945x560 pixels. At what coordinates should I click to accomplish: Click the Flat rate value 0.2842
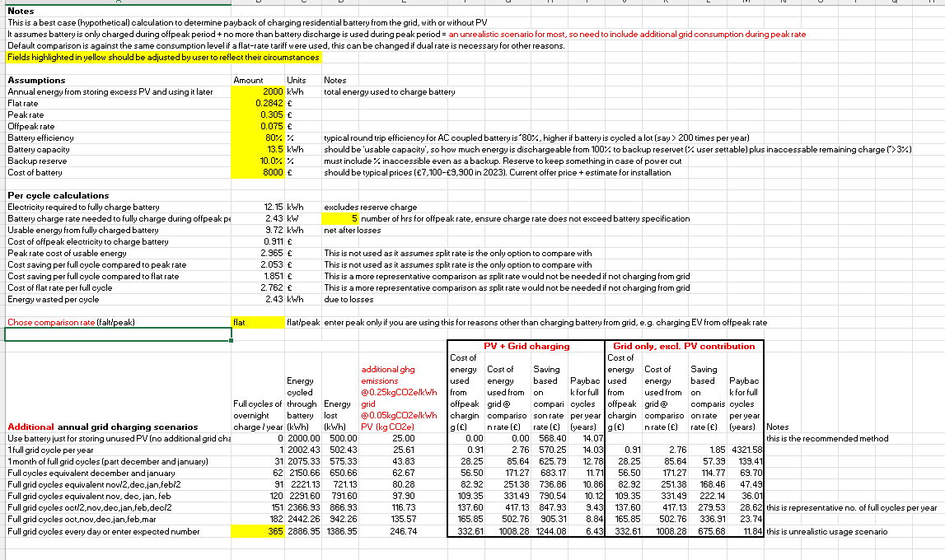pos(259,101)
